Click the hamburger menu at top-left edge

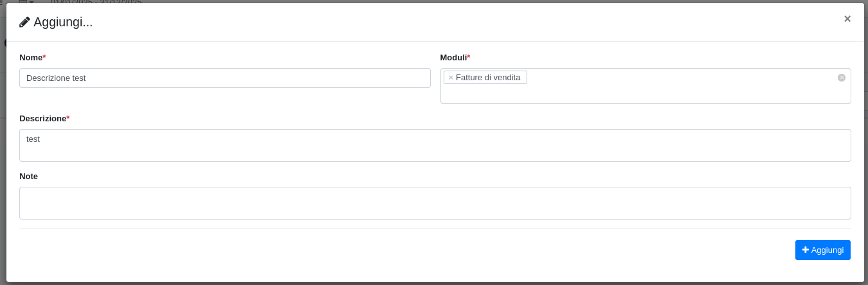(x=2, y=2)
